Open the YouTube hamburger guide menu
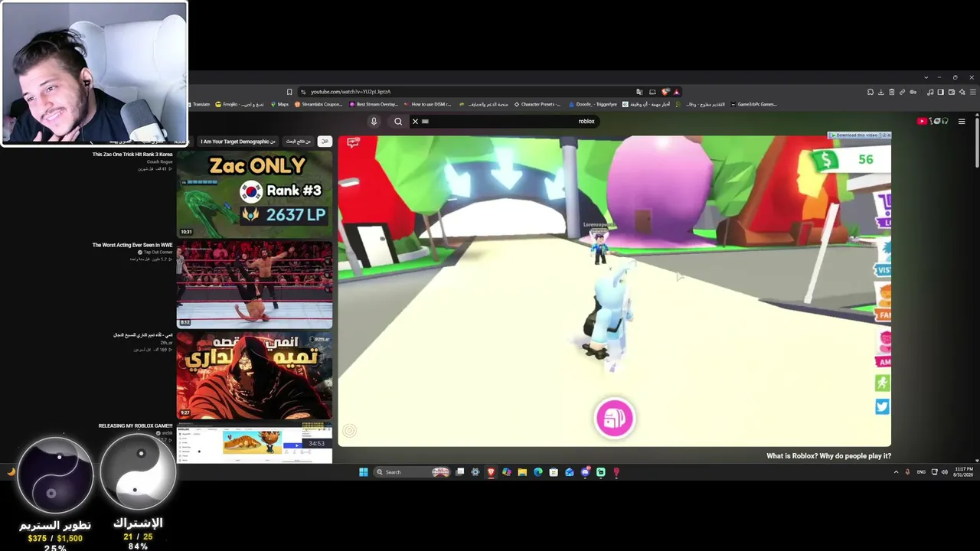The image size is (980, 551). point(962,121)
